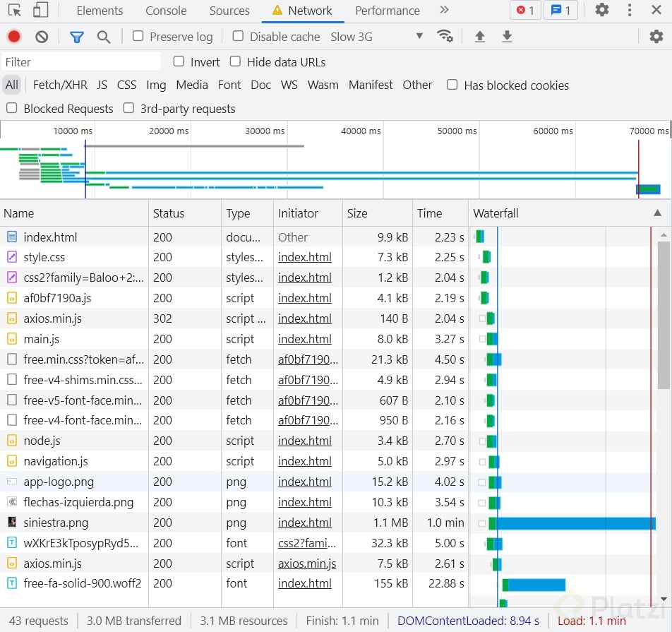The image size is (672, 632).
Task: Open the network conditions panel
Action: (445, 36)
